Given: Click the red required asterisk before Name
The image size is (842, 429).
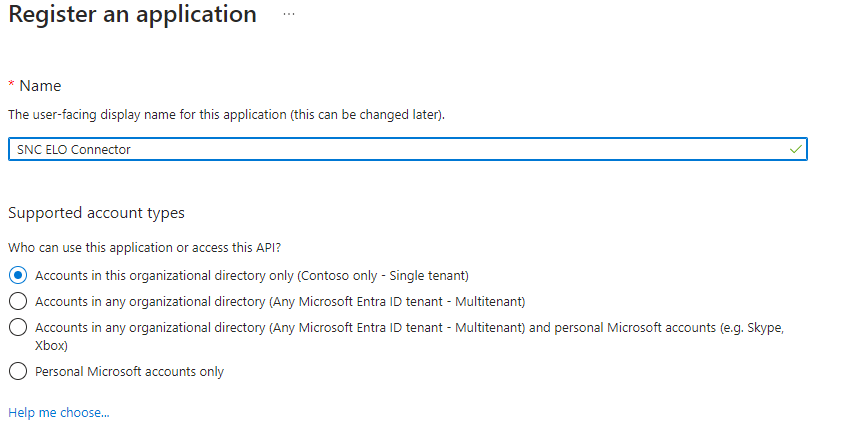Looking at the screenshot, I should pos(11,86).
